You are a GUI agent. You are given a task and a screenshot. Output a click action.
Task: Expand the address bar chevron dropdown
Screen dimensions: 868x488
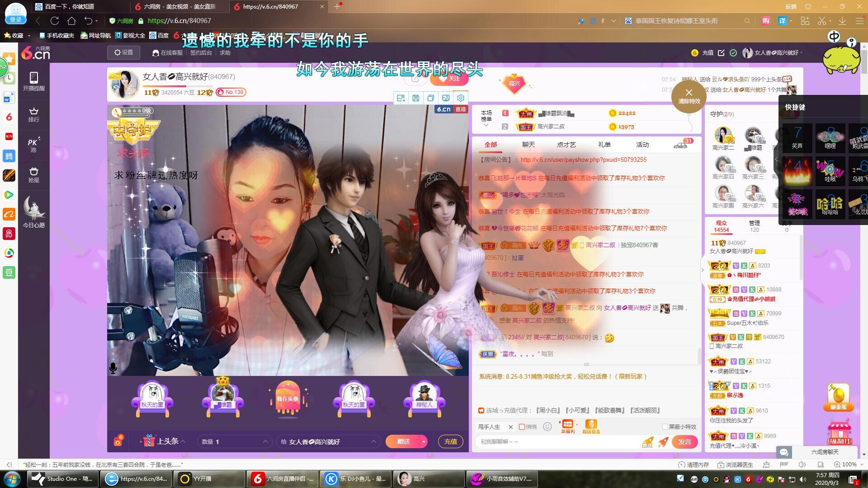pos(613,21)
